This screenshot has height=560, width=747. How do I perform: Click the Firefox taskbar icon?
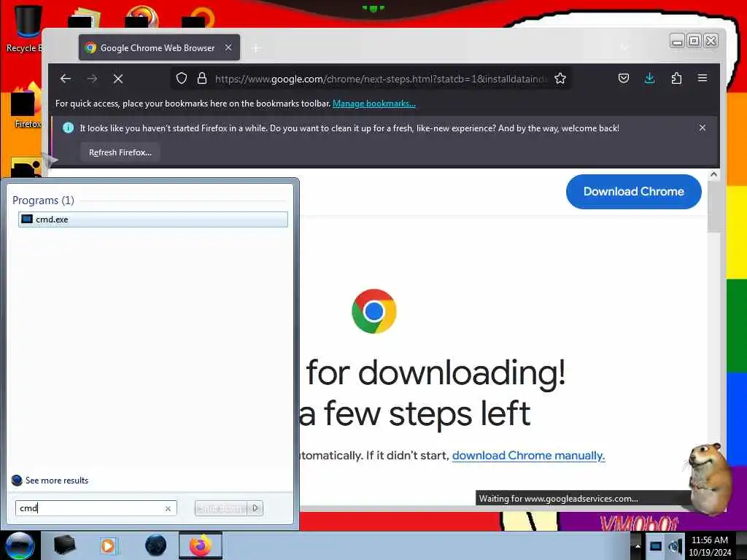click(x=201, y=545)
